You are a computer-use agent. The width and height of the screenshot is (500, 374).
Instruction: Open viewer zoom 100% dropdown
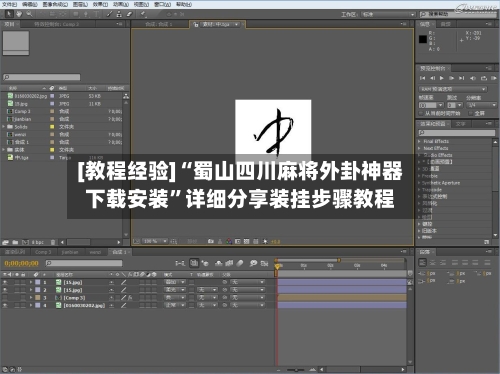pyautogui.click(x=155, y=241)
